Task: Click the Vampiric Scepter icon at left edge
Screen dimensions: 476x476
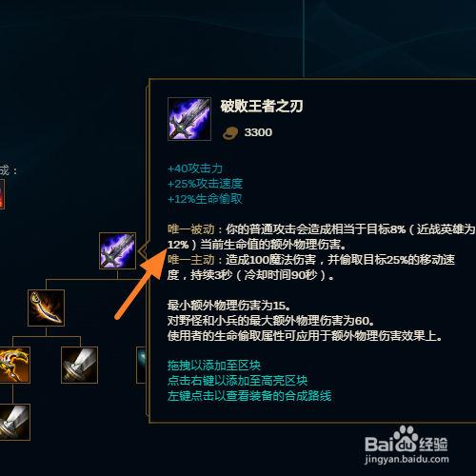Action: click(x=15, y=365)
